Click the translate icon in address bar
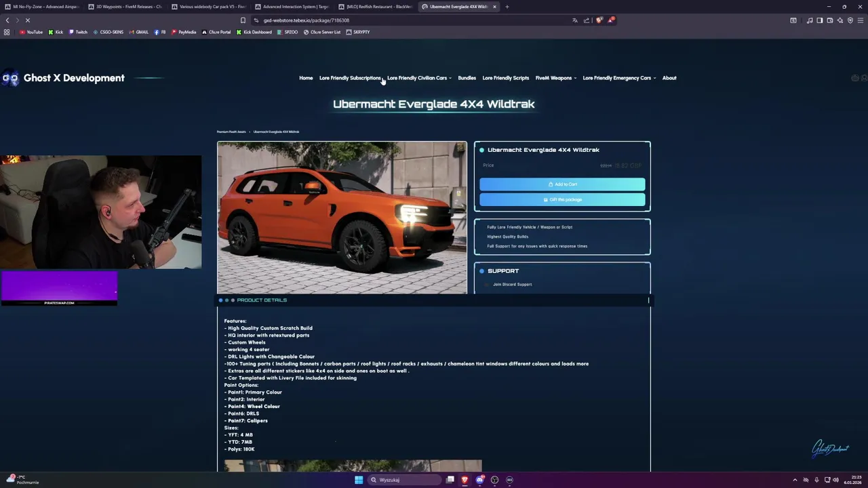Image resolution: width=868 pixels, height=488 pixels. 575,20
